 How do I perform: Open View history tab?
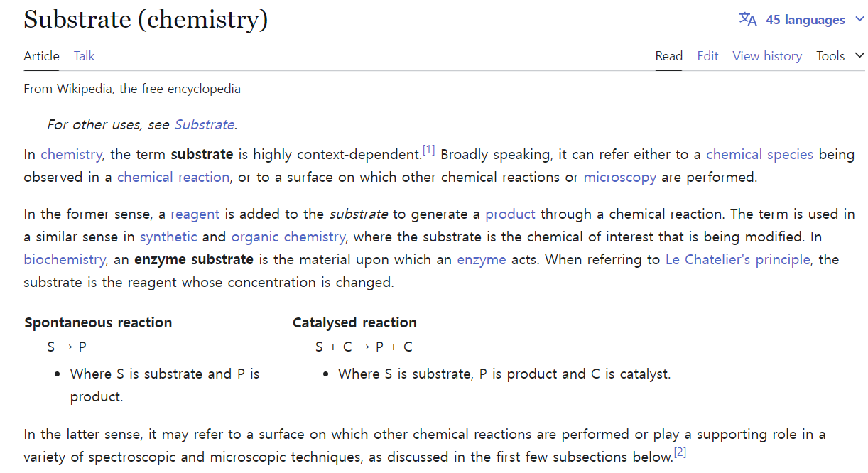coord(767,56)
